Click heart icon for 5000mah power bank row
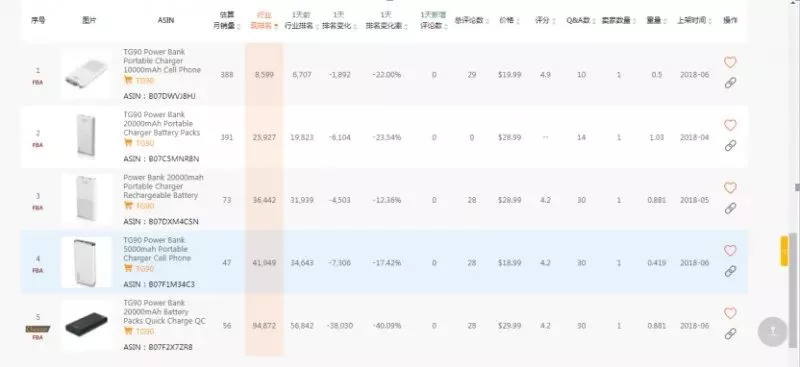 point(730,251)
